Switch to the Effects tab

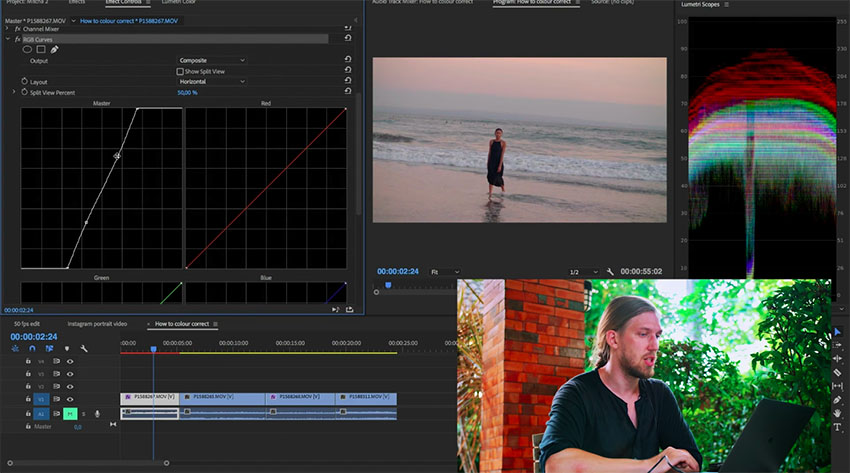(76, 2)
